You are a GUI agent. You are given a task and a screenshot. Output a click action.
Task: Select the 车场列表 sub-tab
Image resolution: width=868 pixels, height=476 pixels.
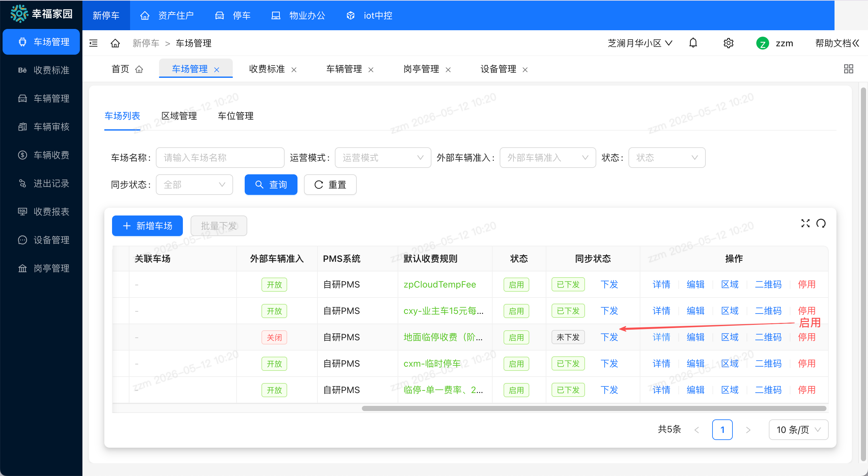tap(122, 116)
